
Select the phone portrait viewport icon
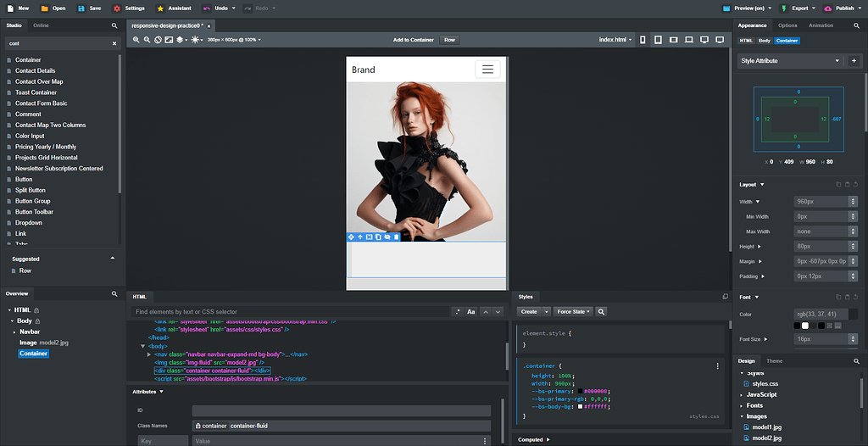[x=643, y=40]
